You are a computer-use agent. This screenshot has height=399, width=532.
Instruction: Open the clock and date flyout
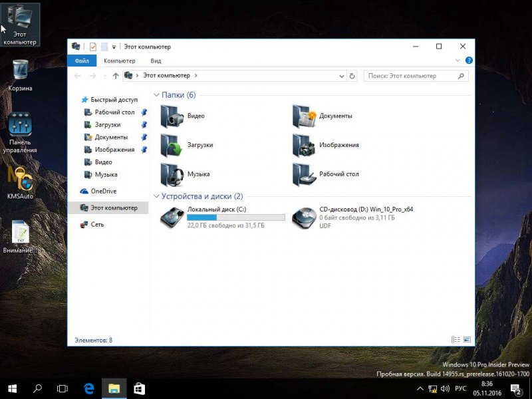point(487,389)
